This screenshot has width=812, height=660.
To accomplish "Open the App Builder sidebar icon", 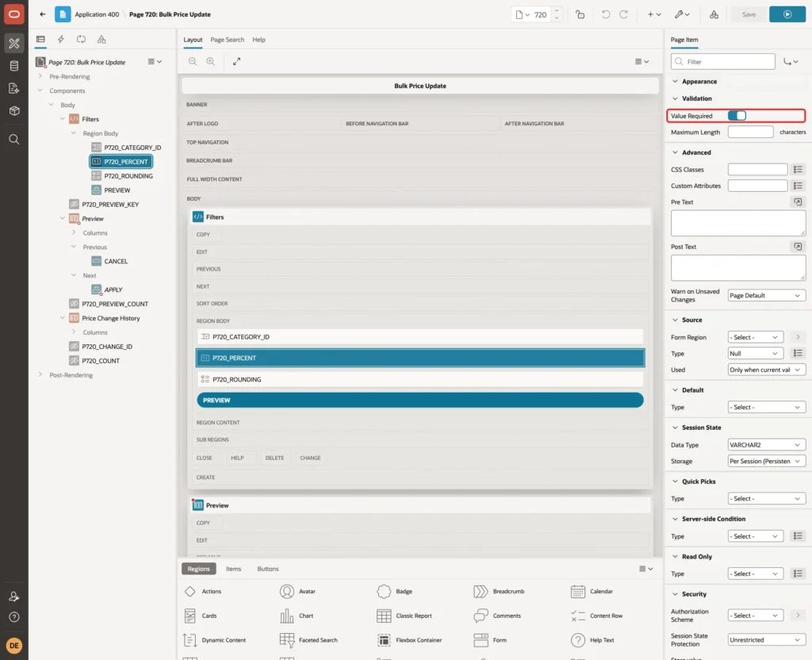I will point(14,44).
